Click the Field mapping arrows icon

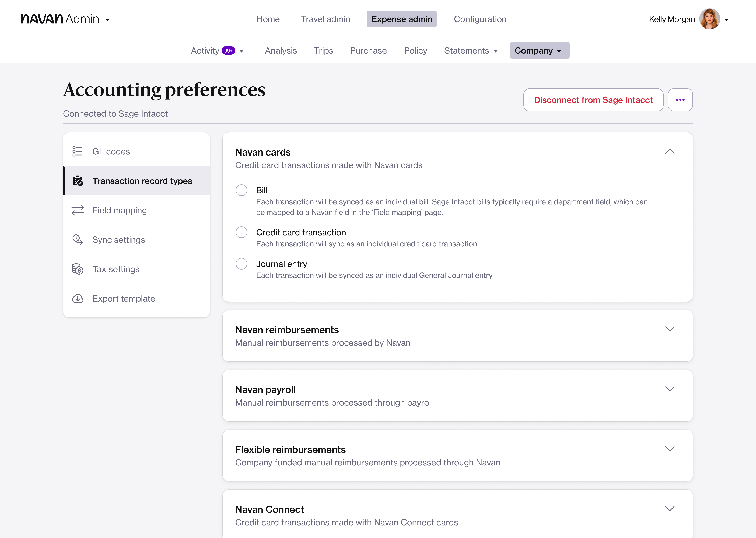click(78, 210)
